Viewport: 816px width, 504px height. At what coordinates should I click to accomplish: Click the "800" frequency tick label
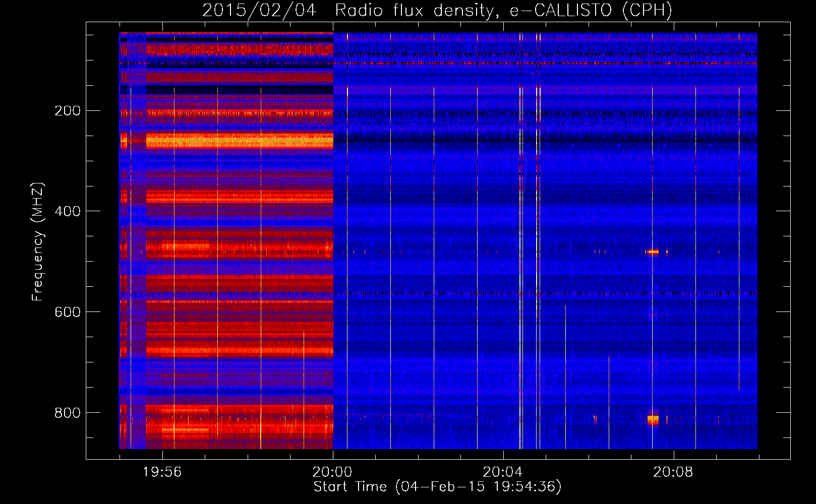pos(68,413)
